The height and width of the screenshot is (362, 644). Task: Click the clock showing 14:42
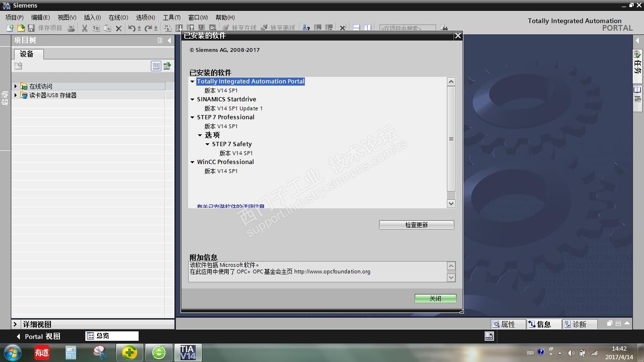[619, 349]
